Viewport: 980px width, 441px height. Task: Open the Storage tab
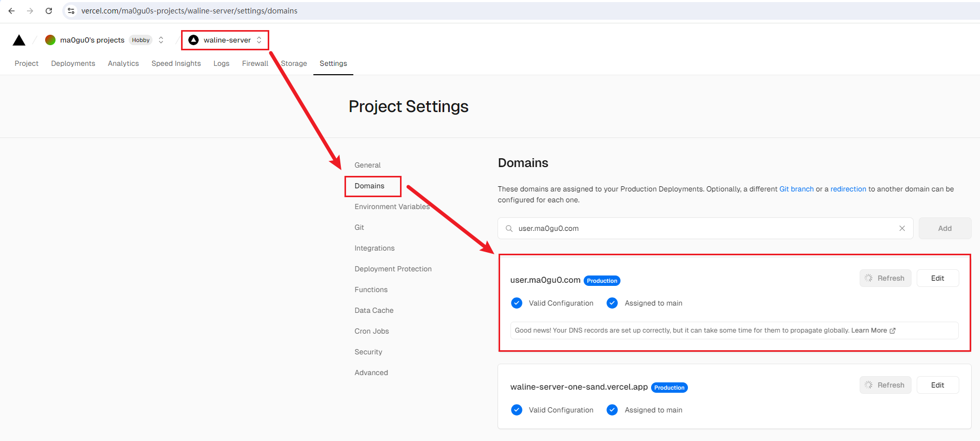click(x=294, y=63)
